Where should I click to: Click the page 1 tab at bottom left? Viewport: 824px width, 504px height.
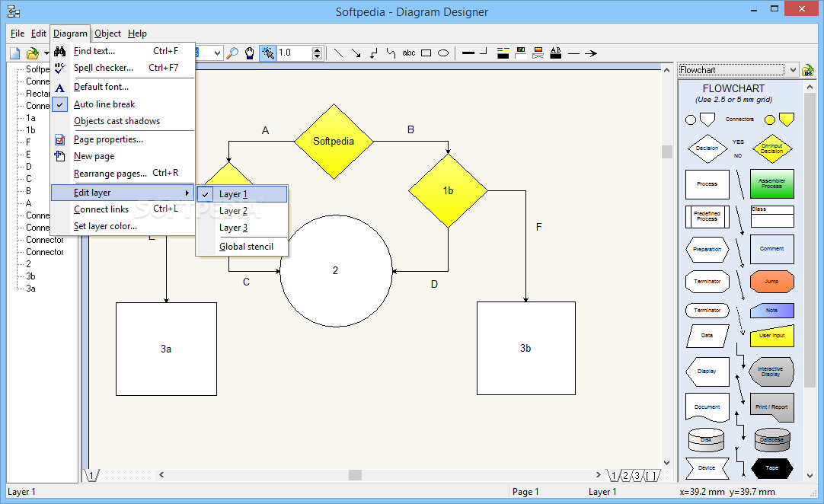(x=91, y=476)
